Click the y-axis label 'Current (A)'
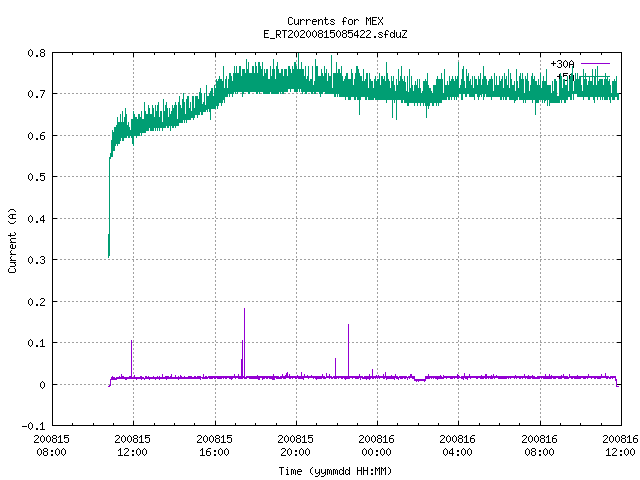 point(12,240)
